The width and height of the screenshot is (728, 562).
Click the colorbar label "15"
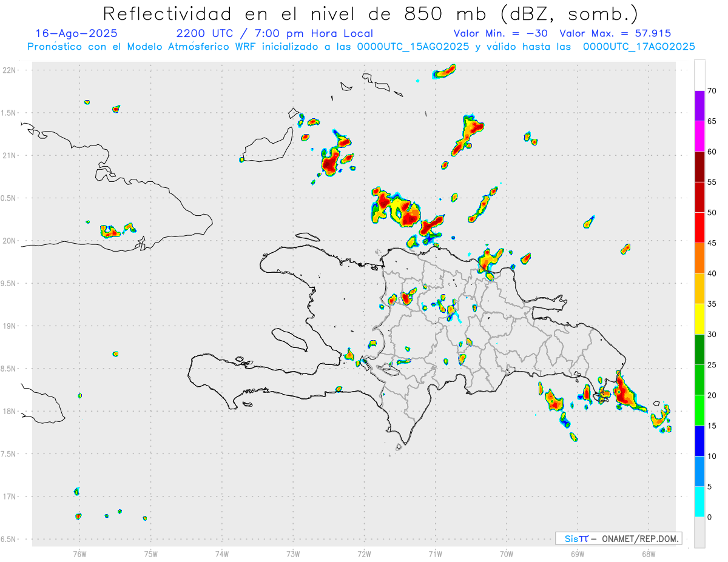click(x=712, y=426)
